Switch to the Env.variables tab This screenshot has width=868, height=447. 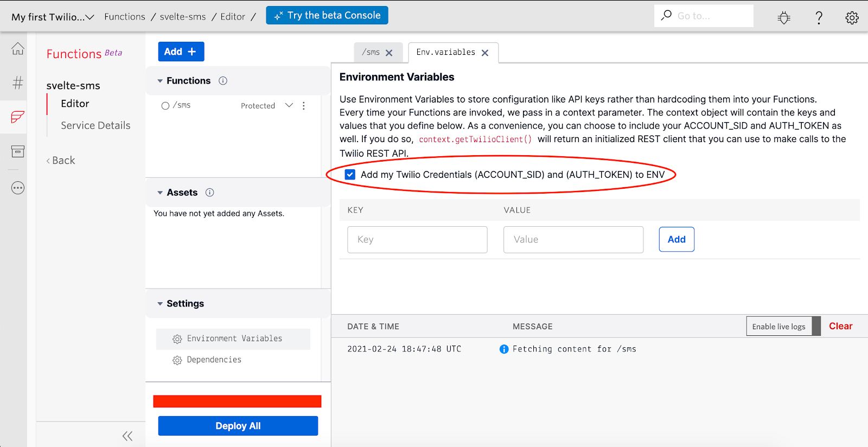pyautogui.click(x=453, y=53)
